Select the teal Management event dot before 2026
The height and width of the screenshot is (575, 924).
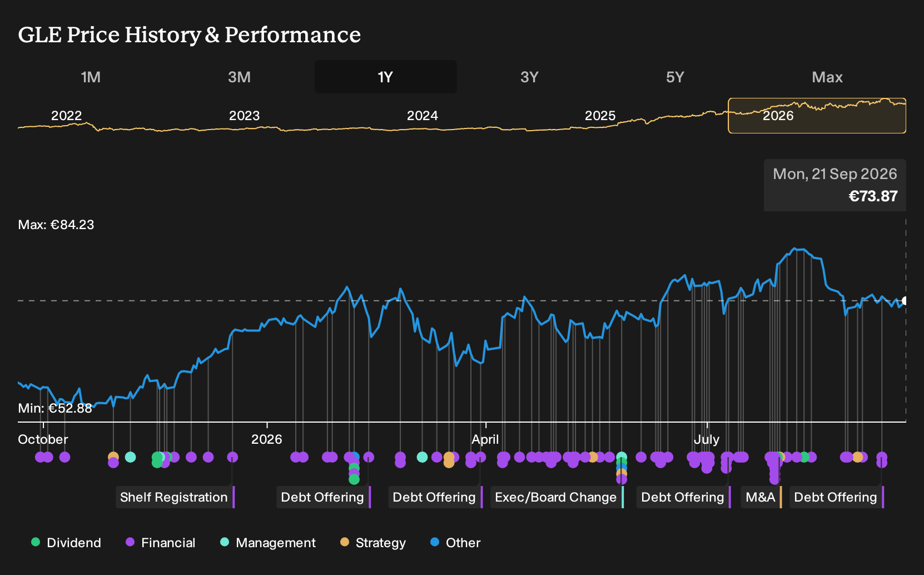[130, 457]
